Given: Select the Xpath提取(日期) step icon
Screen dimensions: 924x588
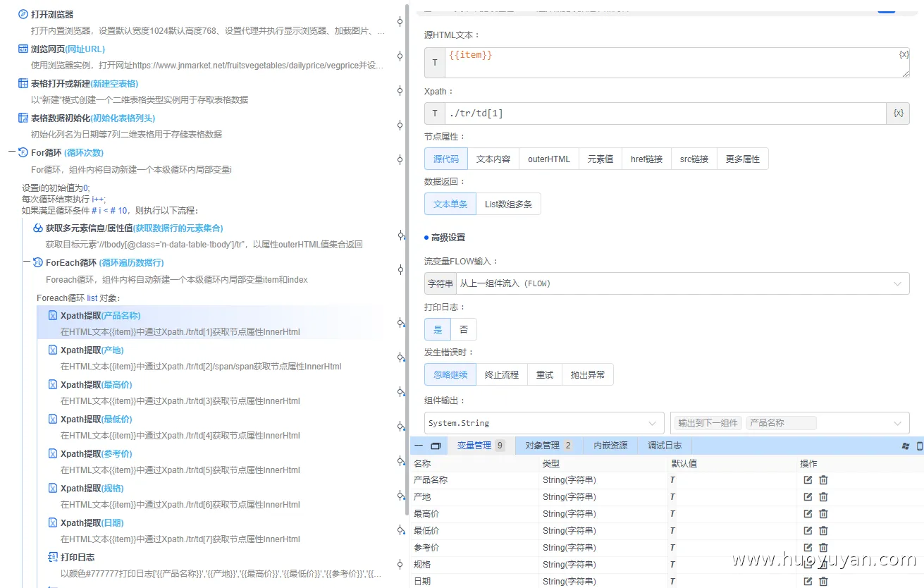Looking at the screenshot, I should click(x=53, y=522).
